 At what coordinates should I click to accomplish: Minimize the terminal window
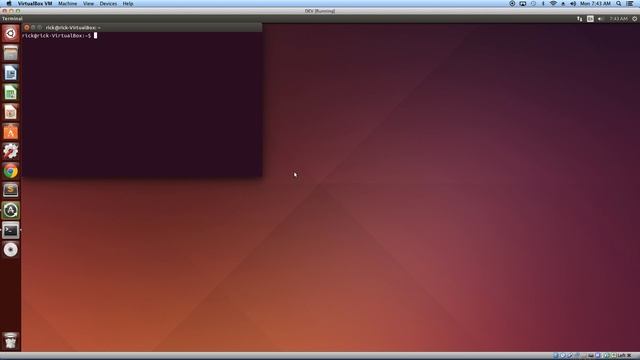[x=33, y=27]
